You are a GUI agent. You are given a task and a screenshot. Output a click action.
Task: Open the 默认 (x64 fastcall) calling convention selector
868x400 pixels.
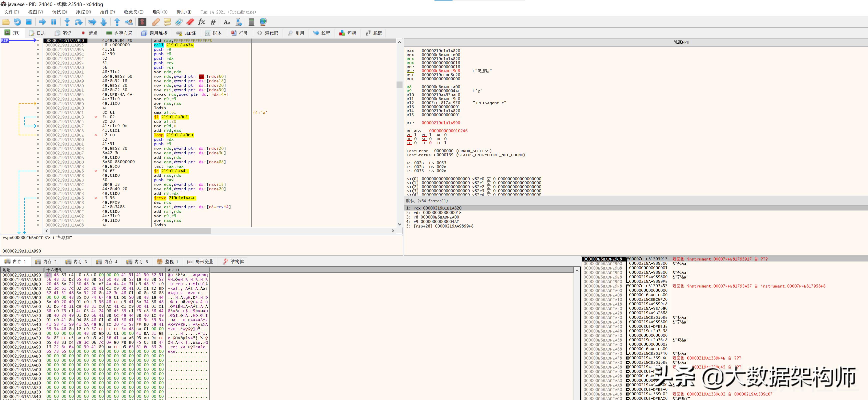tap(427, 201)
